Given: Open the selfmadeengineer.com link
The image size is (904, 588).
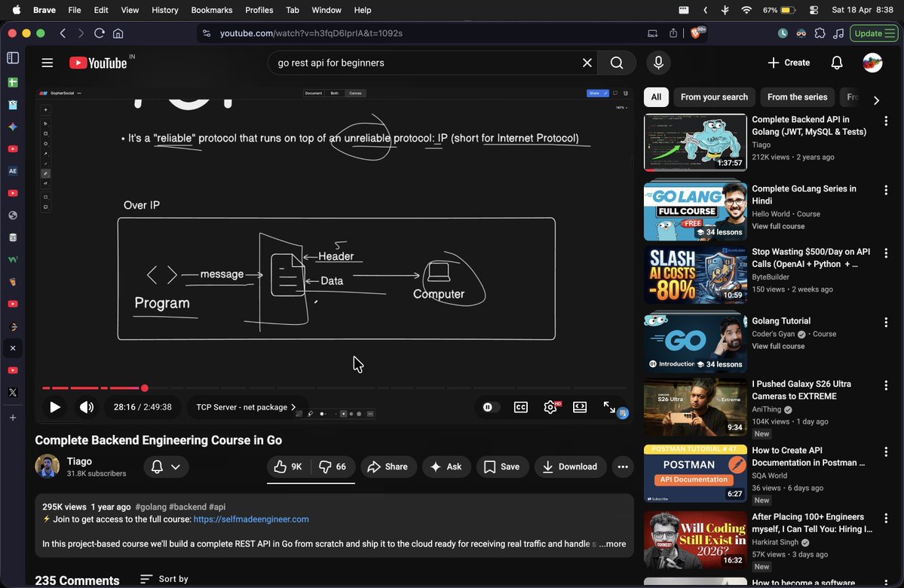Looking at the screenshot, I should click(x=251, y=519).
